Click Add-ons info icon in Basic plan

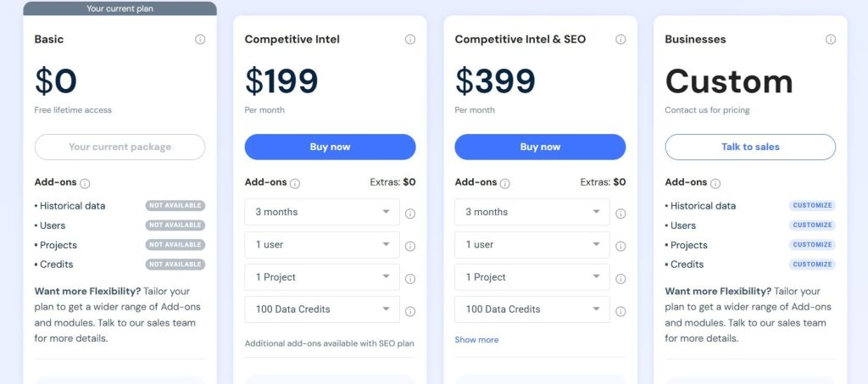85,183
